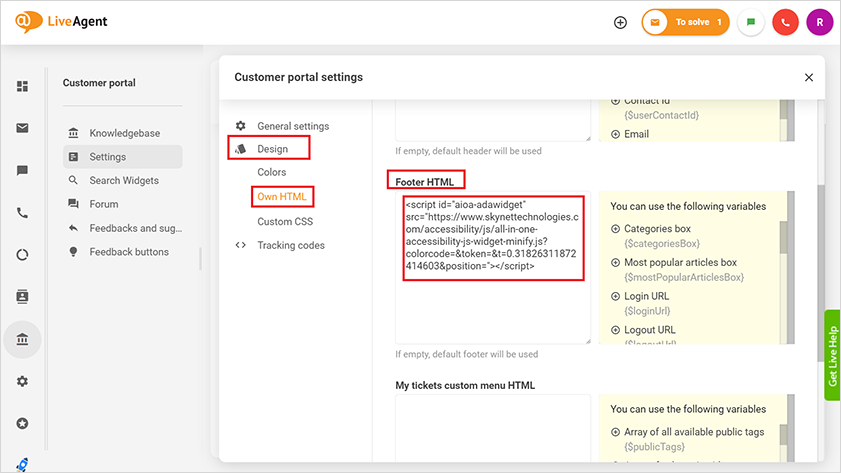Select General settings in portal settings
Viewport: 841px width, 473px height.
pos(293,126)
